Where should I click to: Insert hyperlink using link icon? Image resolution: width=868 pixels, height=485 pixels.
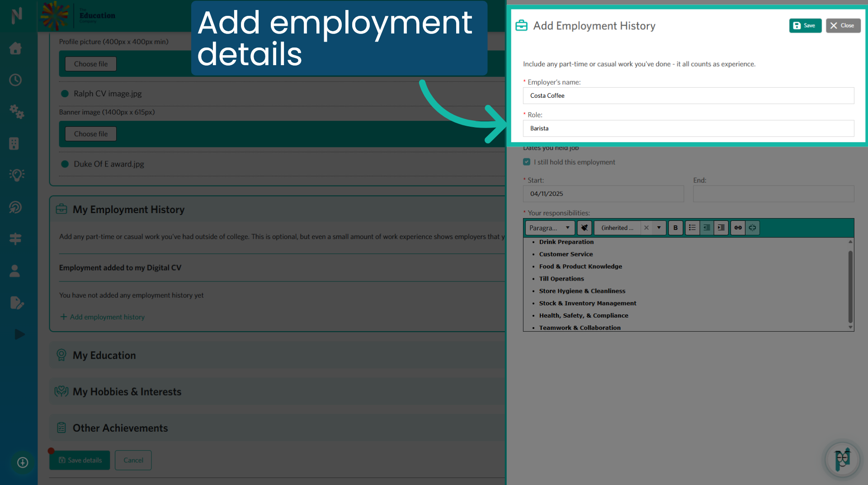tap(738, 228)
